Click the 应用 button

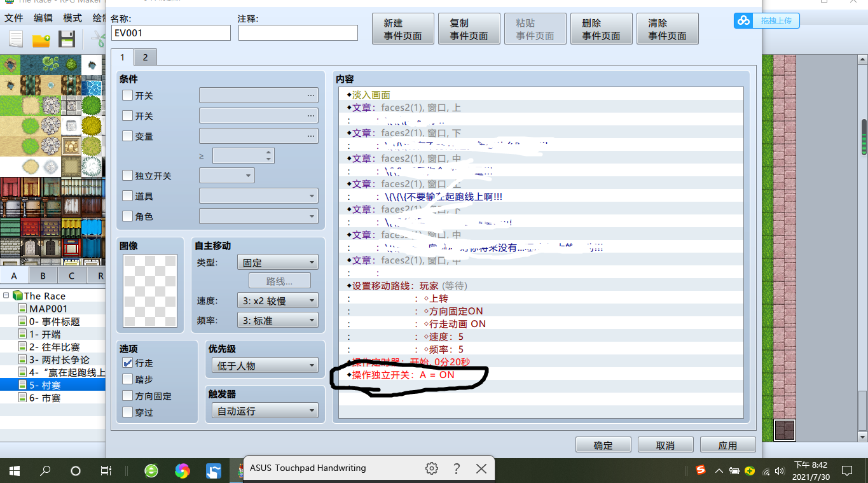[728, 445]
